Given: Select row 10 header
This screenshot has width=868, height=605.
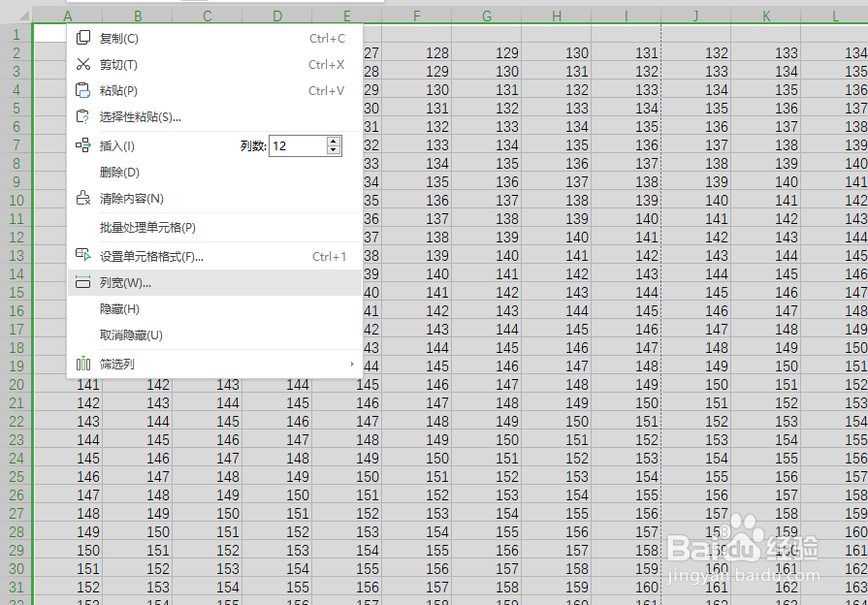Looking at the screenshot, I should click(16, 201).
